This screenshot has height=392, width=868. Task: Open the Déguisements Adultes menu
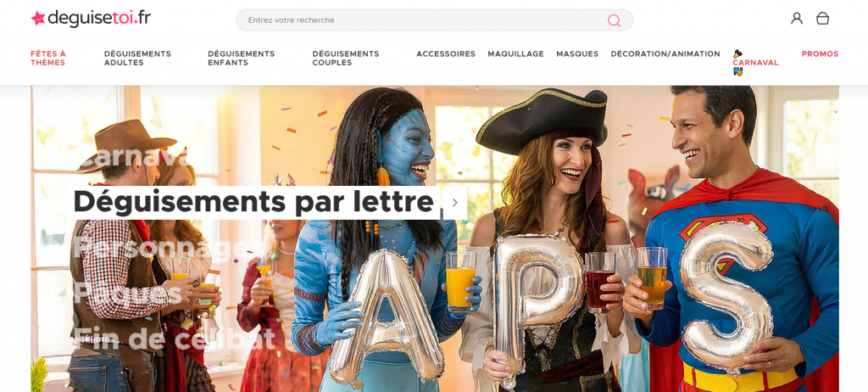[x=137, y=59]
